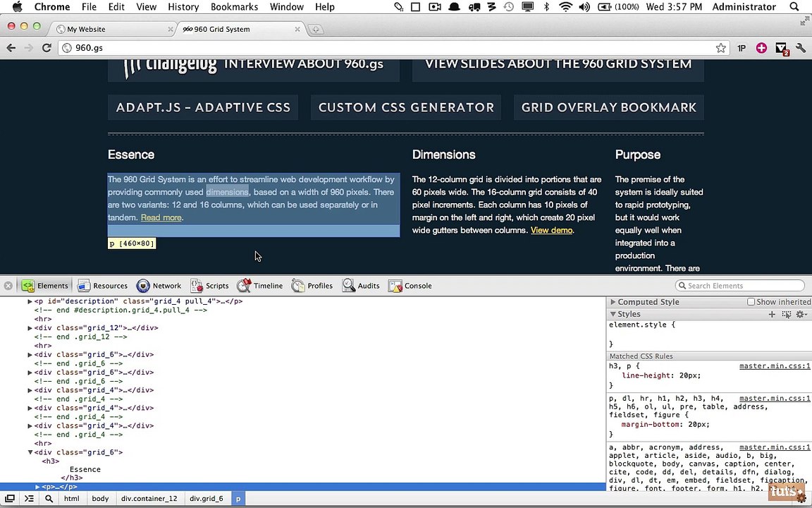Open the Bookmarks menu
Screen dimensions: 812x508
234,7
